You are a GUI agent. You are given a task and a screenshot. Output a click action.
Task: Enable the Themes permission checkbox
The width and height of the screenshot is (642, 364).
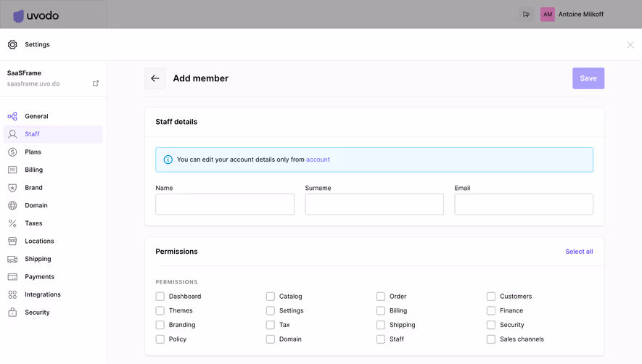point(160,310)
